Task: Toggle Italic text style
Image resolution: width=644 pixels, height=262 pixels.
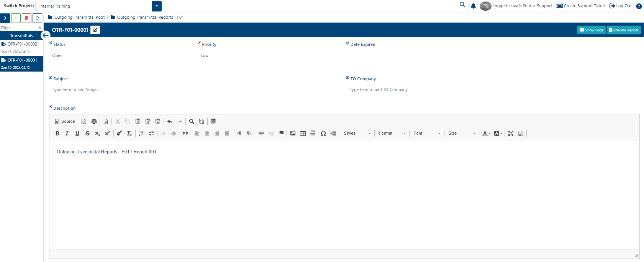Action: click(67, 133)
